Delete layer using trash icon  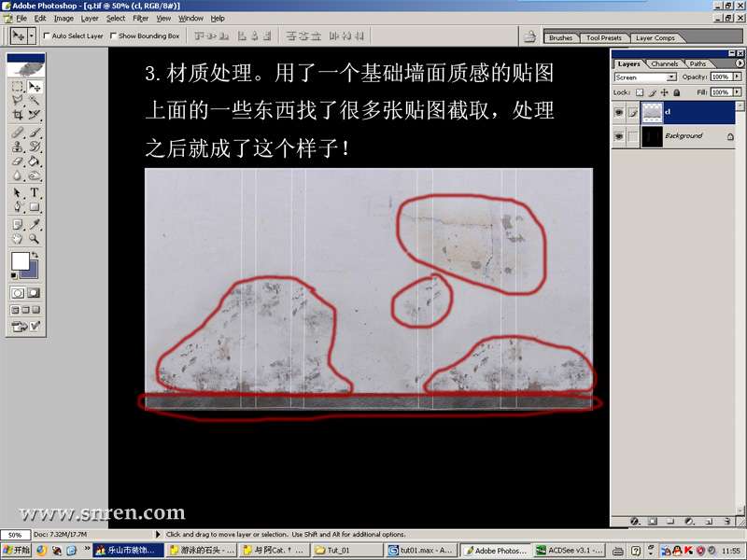pyautogui.click(x=727, y=521)
